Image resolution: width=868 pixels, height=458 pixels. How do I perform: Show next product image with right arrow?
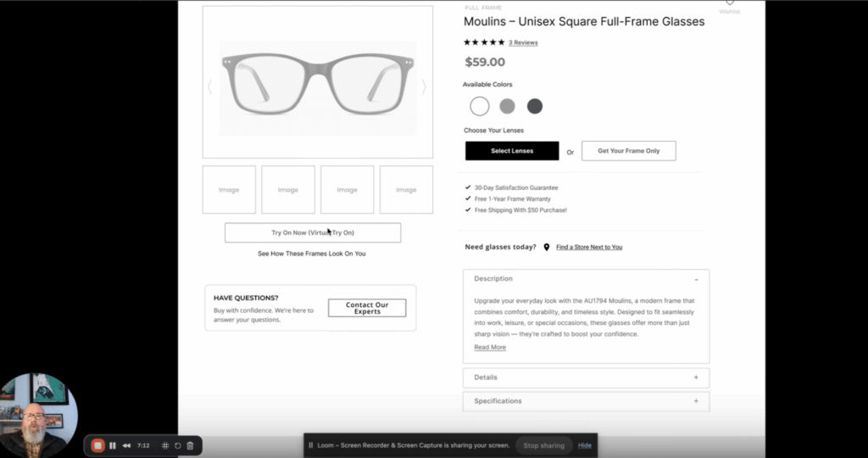coord(424,87)
